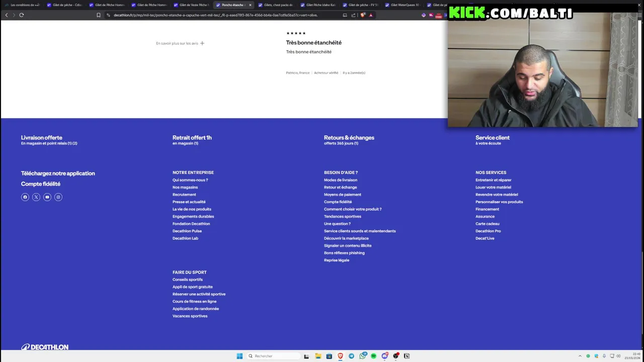The height and width of the screenshot is (362, 644).
Task: Open 'Application de randonnée' link
Action: click(x=196, y=309)
